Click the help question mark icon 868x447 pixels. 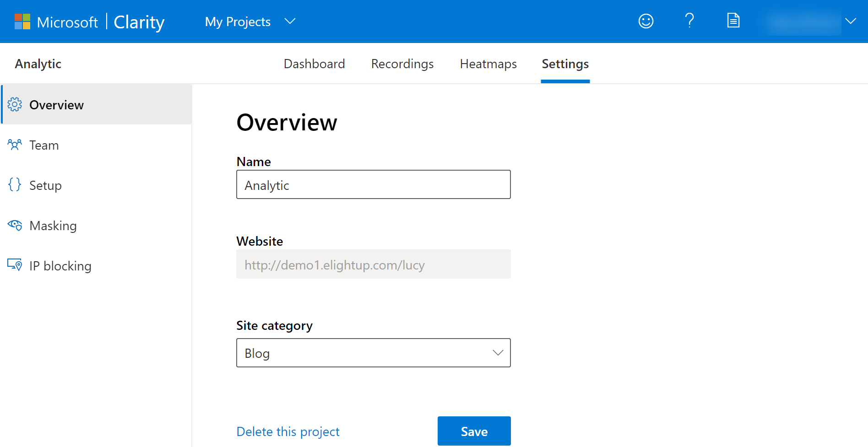pos(689,21)
